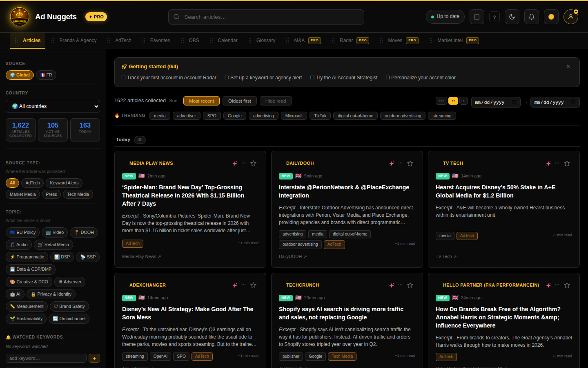The height and width of the screenshot is (368, 588).
Task: Focus the Search articles field
Action: (266, 17)
